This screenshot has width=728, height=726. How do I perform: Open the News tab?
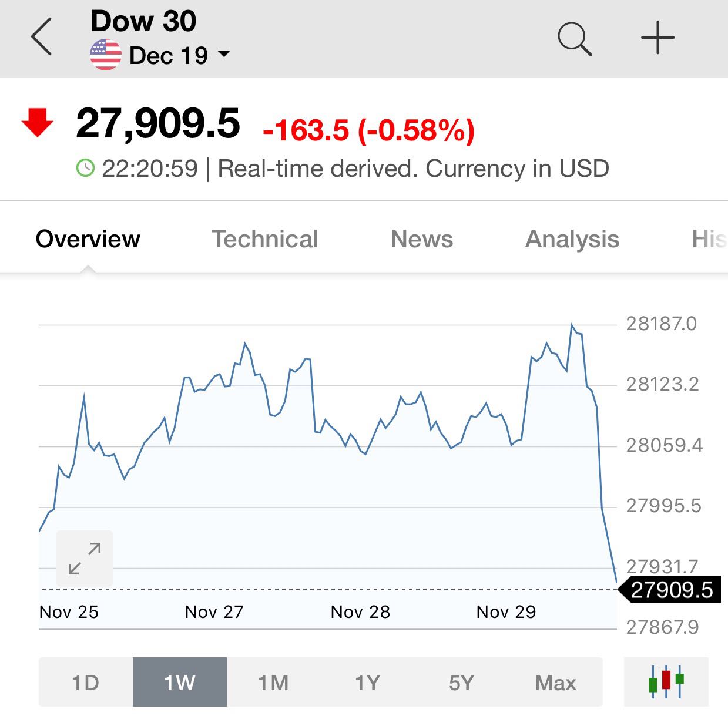pyautogui.click(x=421, y=239)
